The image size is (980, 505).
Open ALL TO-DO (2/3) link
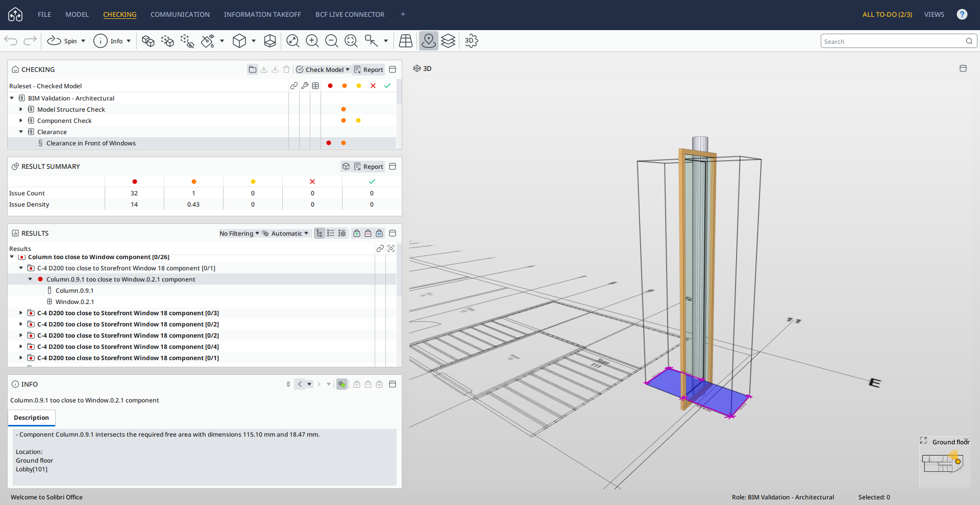tap(887, 14)
